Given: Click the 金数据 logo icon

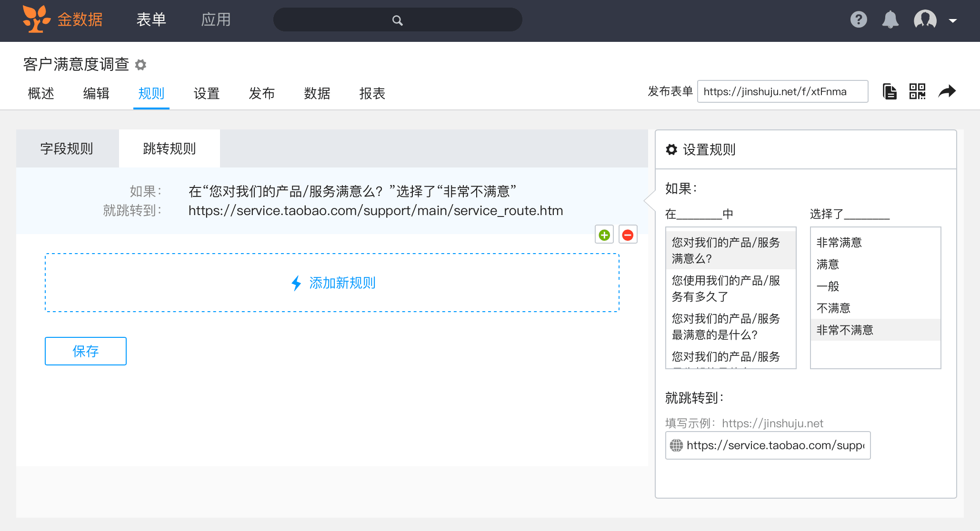Looking at the screenshot, I should [x=36, y=20].
